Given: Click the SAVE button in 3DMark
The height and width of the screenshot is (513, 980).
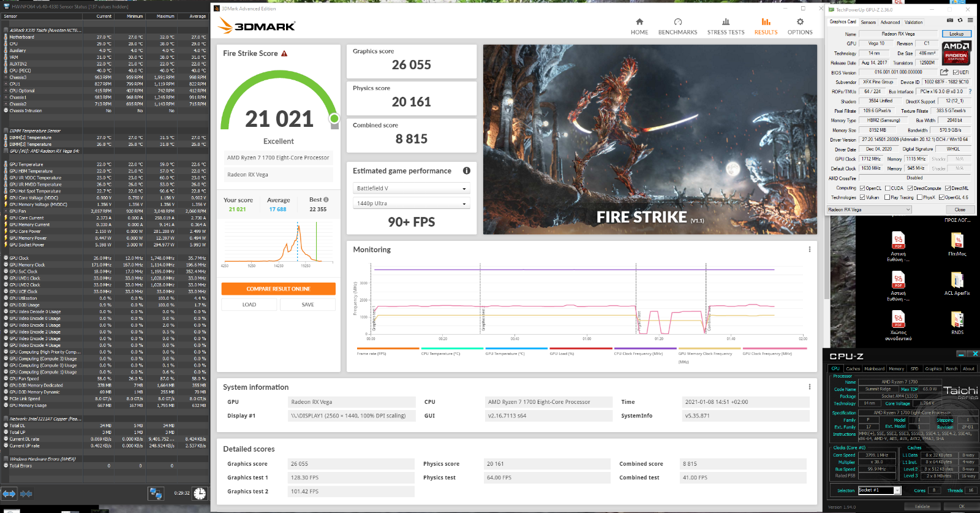Looking at the screenshot, I should [x=307, y=305].
